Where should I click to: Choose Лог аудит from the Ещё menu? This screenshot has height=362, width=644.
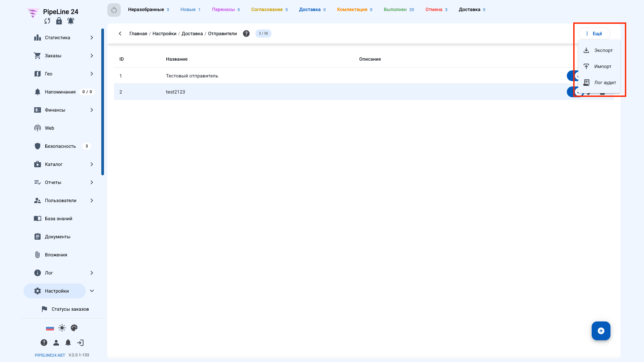[x=599, y=82]
